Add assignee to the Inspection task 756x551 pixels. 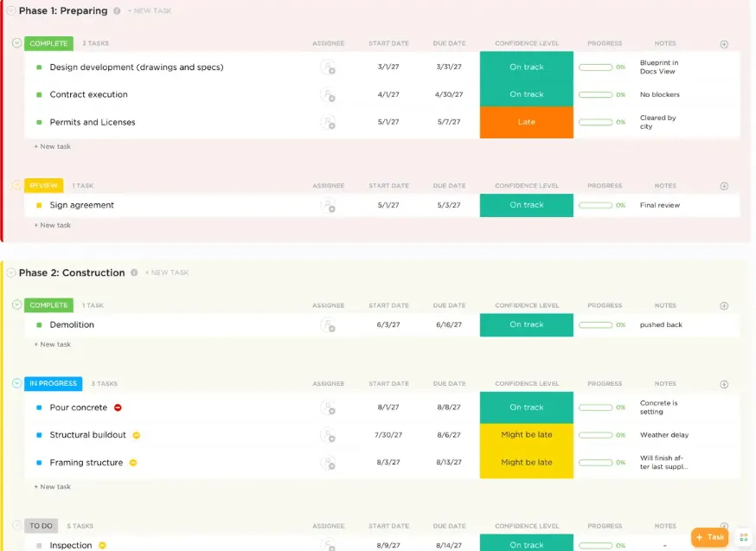tap(328, 545)
